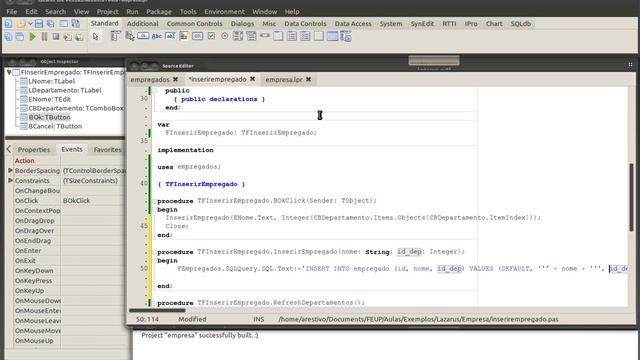Pick the TRadioButton component in the palette
This screenshot has height=360, width=640.
224,36
